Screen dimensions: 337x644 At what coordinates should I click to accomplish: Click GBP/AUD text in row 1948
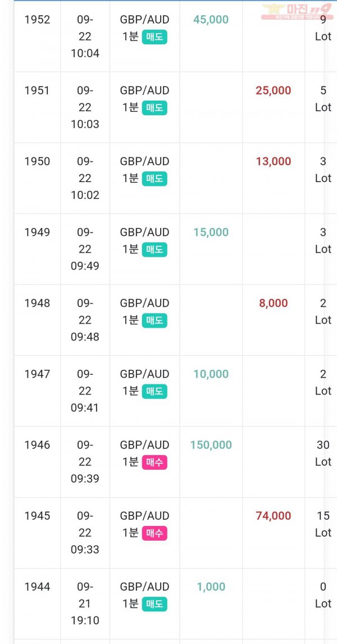[144, 303]
